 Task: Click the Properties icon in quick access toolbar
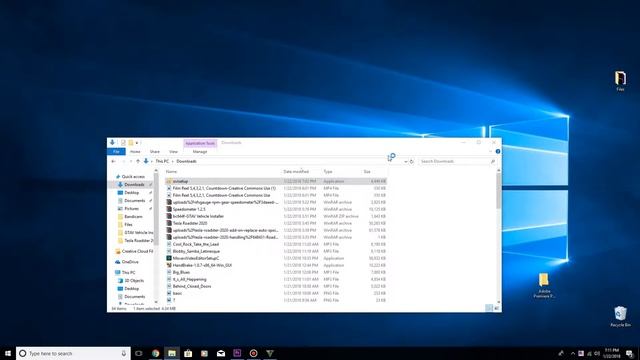click(x=123, y=142)
